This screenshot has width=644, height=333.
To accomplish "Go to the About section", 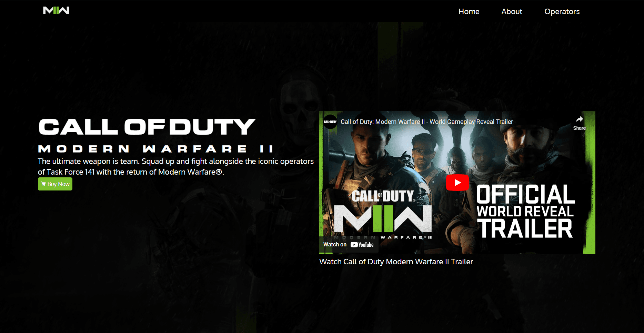I will (512, 11).
